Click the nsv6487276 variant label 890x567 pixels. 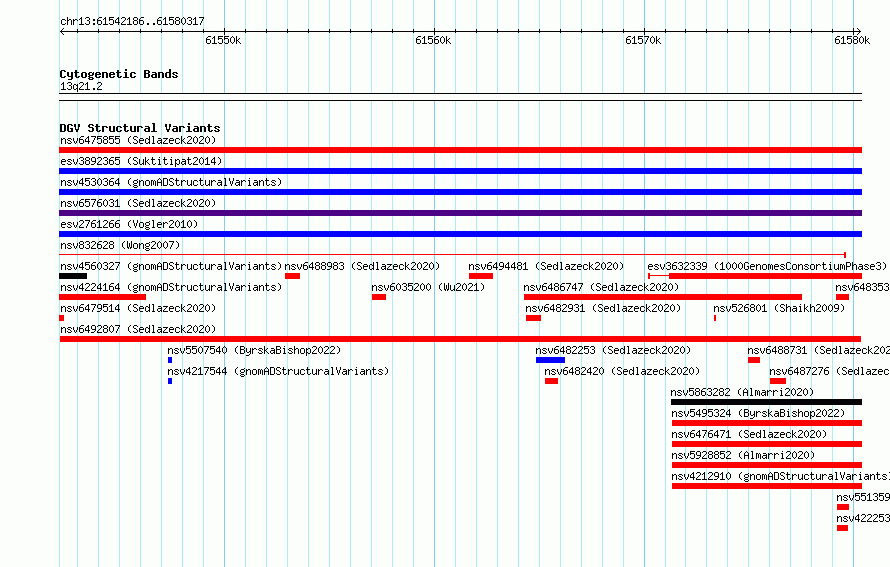(x=830, y=371)
